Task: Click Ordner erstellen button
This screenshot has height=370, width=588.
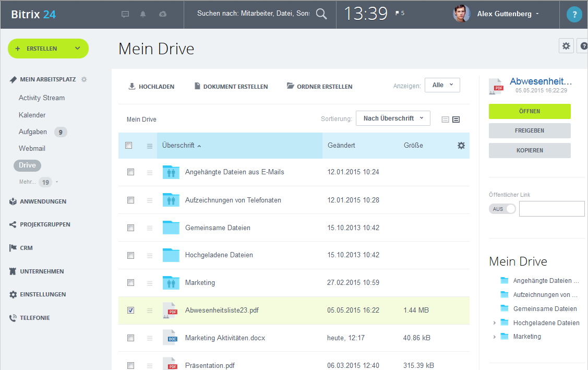Action: coord(319,86)
